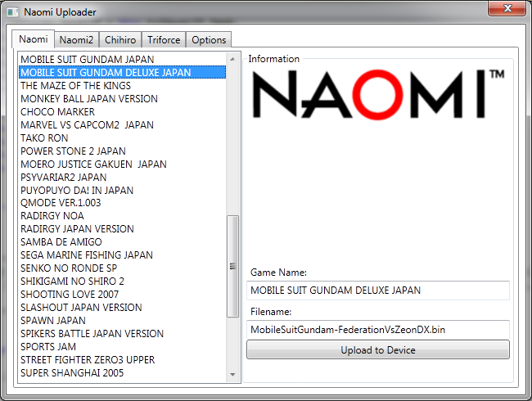Viewport: 532px width, 401px height.
Task: Select SENKO NO RONDE SP
Action: click(x=122, y=268)
